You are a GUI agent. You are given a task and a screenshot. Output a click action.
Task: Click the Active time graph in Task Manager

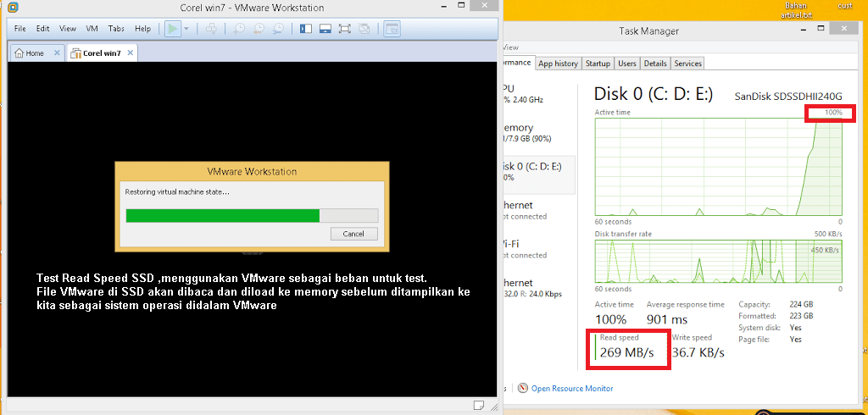[719, 167]
